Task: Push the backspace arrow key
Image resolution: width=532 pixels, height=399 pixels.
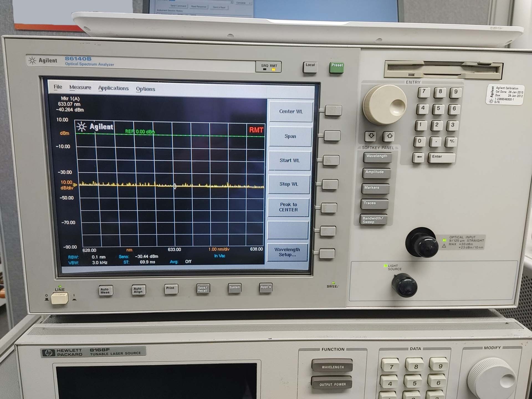Action: click(418, 158)
